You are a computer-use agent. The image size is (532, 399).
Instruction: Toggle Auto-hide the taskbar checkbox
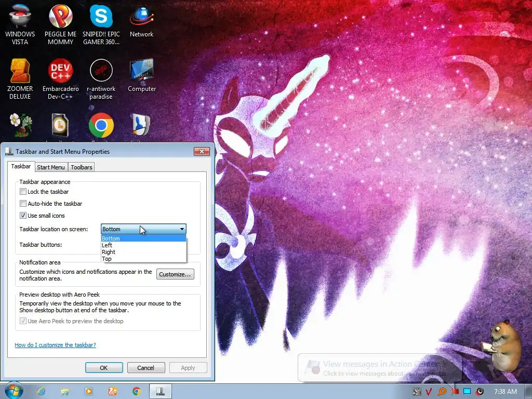[x=23, y=203]
